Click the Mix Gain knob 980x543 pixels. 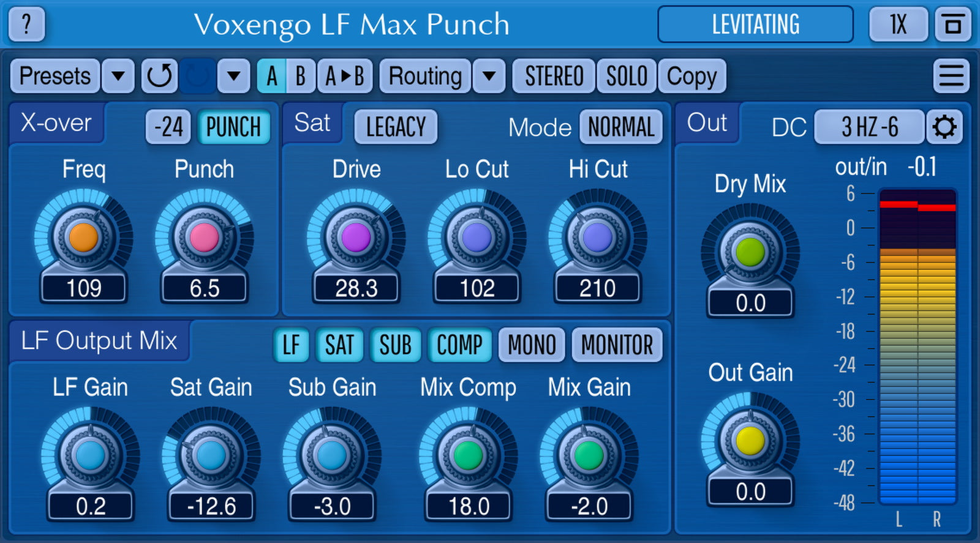click(x=589, y=455)
